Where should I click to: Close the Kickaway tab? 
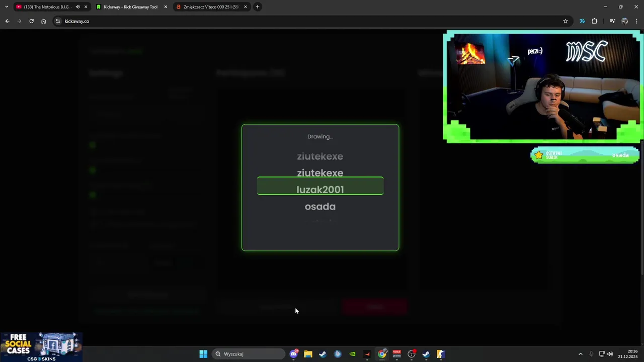click(166, 7)
